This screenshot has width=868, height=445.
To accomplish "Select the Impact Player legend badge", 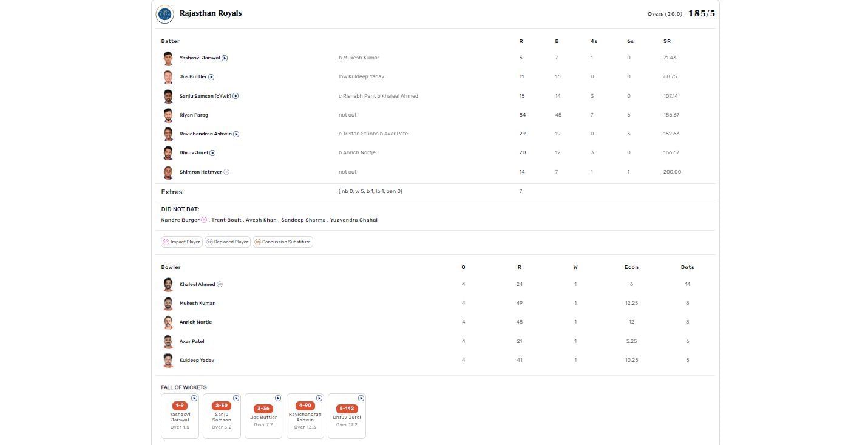I will [181, 242].
